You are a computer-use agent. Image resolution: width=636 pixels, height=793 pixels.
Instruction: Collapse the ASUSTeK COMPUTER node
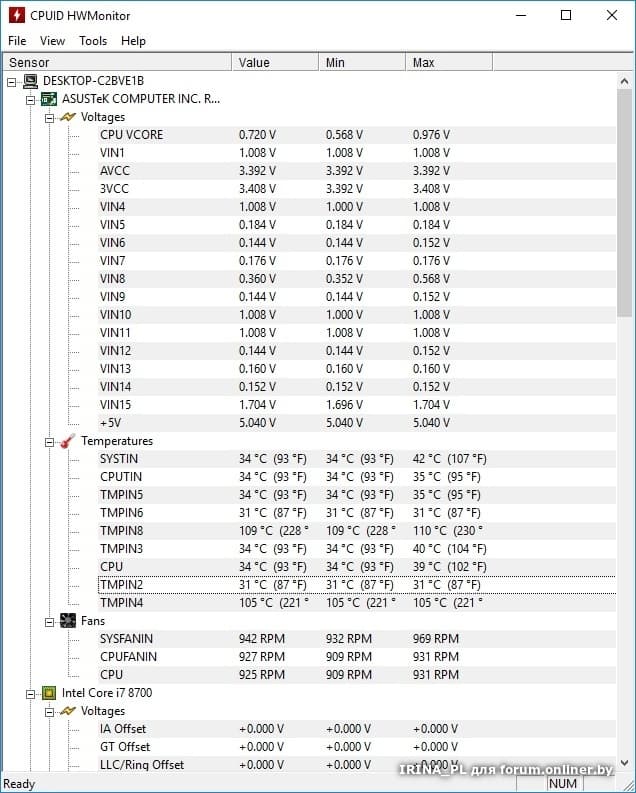point(30,100)
